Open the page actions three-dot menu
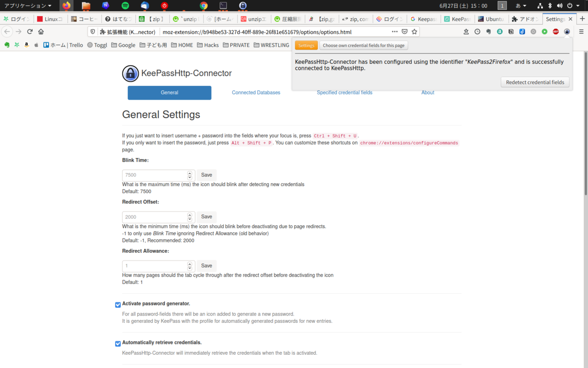Screen dimensions: 588x368 (x=394, y=31)
